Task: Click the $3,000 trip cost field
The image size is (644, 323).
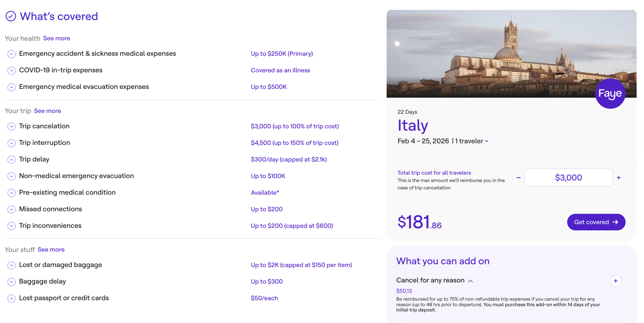Action: point(568,178)
